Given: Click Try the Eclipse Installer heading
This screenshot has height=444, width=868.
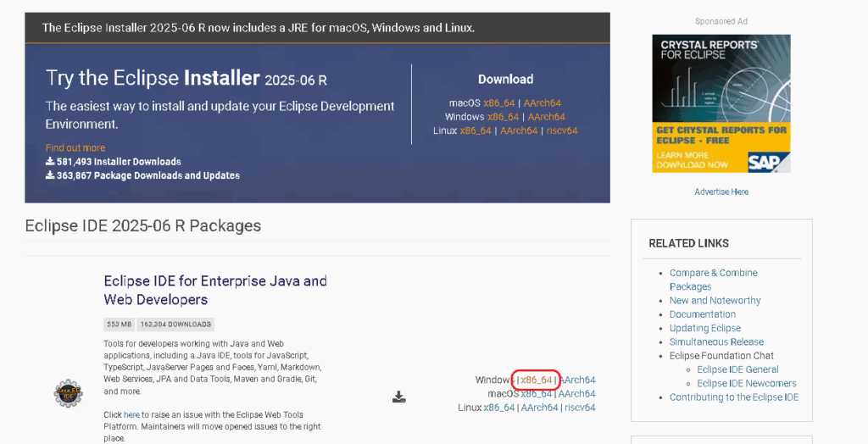Looking at the screenshot, I should click(186, 78).
